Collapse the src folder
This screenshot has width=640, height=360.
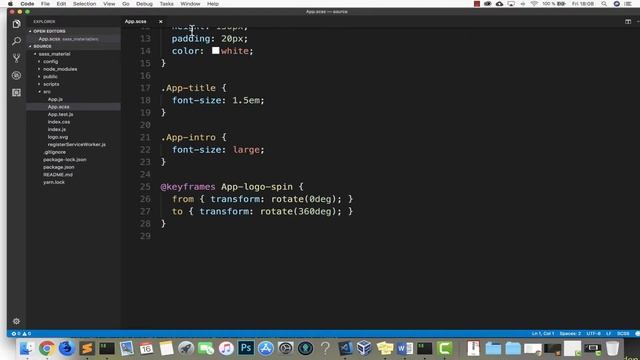[47, 92]
